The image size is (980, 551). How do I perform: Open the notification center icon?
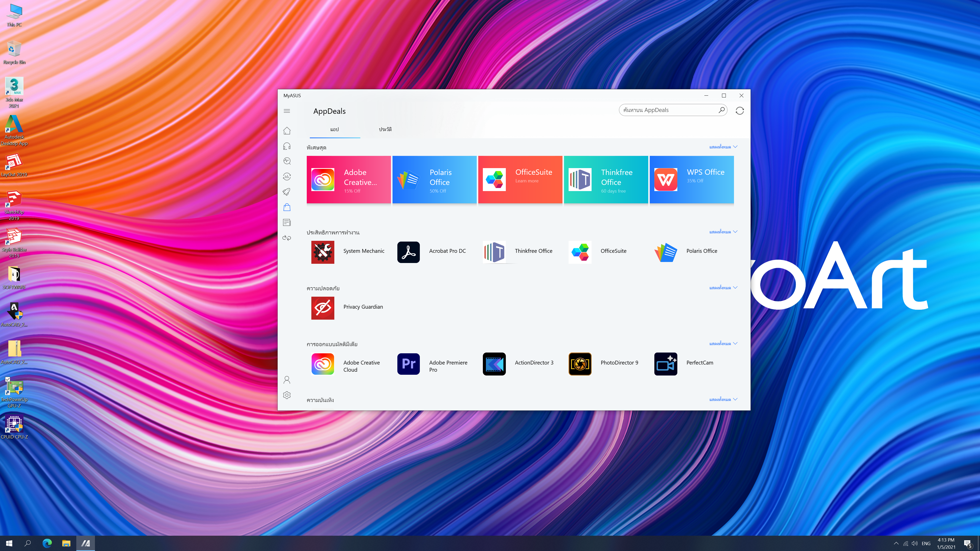pyautogui.click(x=968, y=544)
